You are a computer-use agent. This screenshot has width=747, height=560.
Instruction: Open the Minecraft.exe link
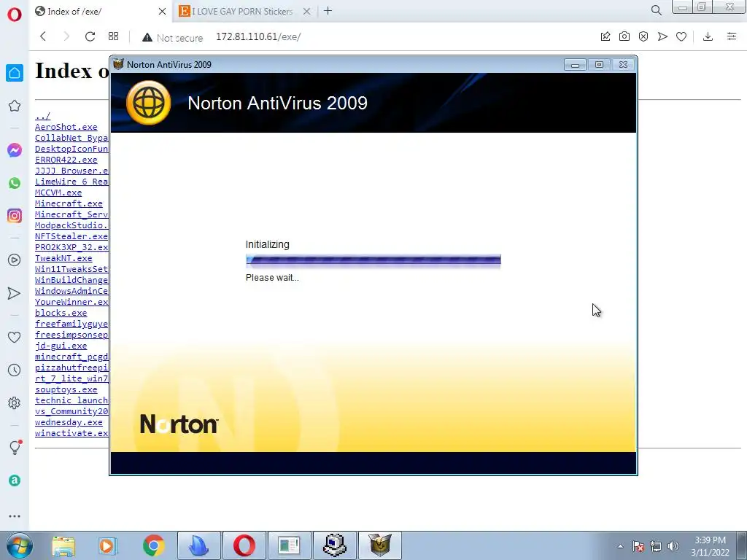click(x=69, y=204)
